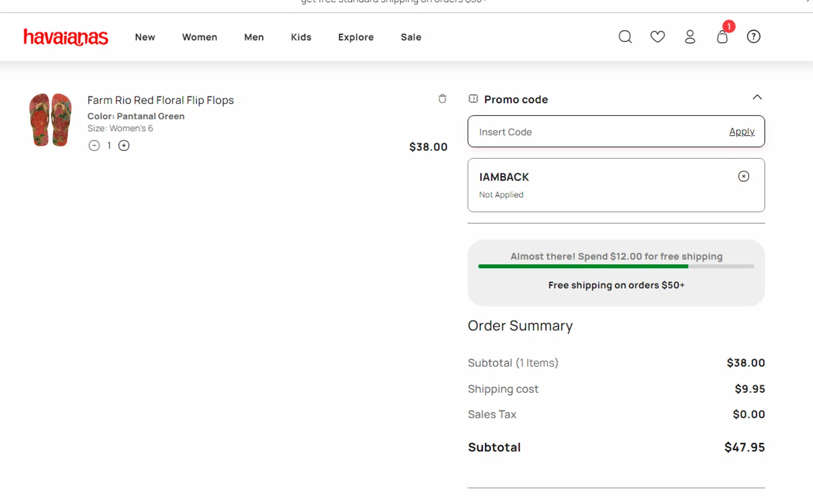Click the $38.00 item price
813x504 pixels.
click(428, 147)
